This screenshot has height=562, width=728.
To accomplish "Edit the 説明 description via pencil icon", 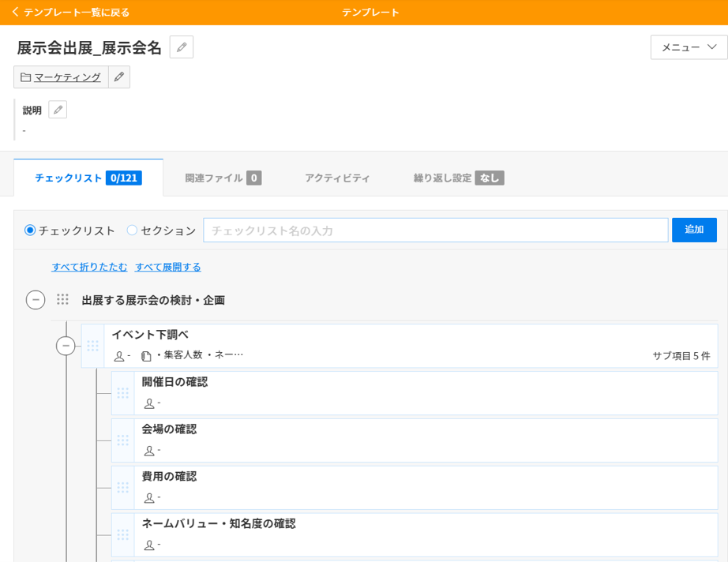I will pos(58,110).
